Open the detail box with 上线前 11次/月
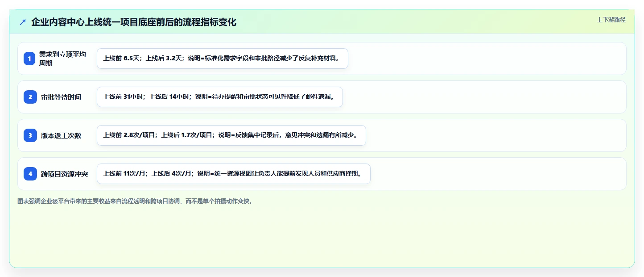The image size is (644, 277). click(233, 174)
